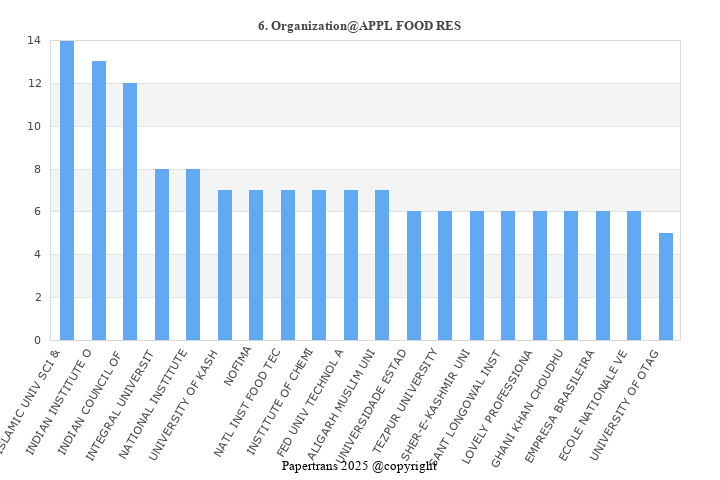Click the Papertrans 2025 @copyright text
The height and width of the screenshot is (480, 720).
(359, 466)
